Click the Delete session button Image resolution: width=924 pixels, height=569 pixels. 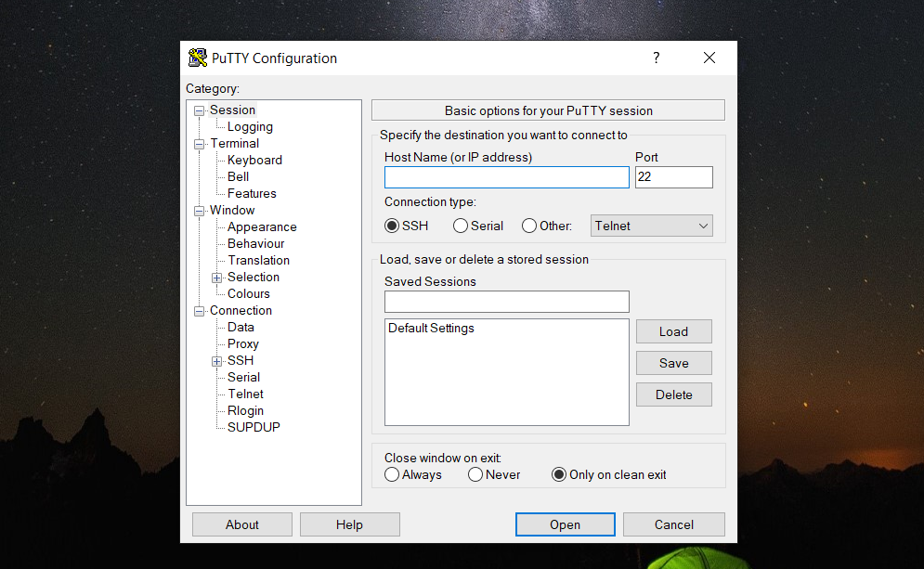coord(674,394)
